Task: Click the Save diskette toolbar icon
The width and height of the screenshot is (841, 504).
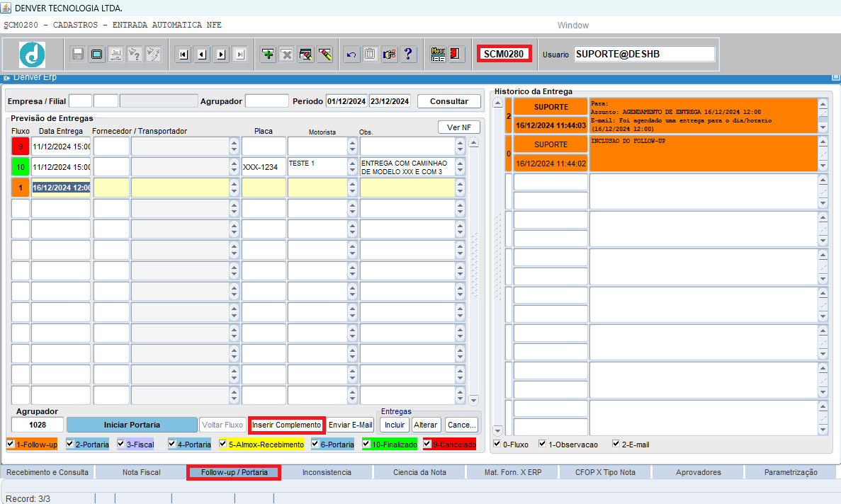Action: 78,54
